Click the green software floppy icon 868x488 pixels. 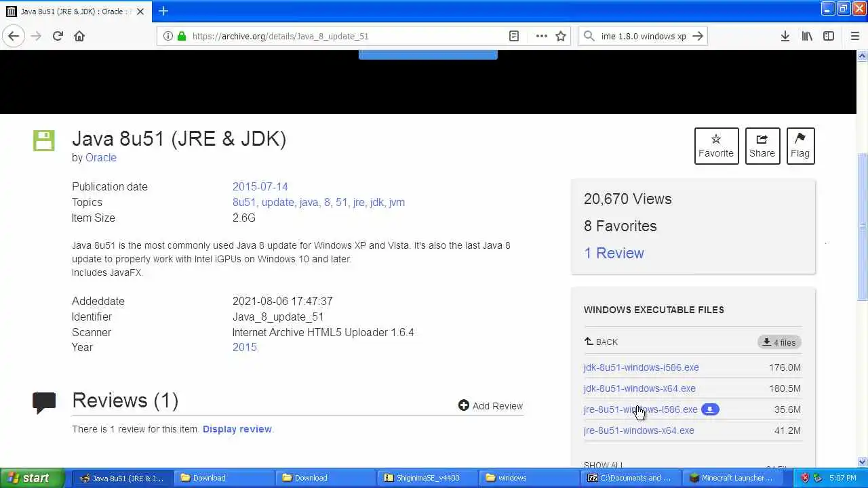tap(43, 140)
